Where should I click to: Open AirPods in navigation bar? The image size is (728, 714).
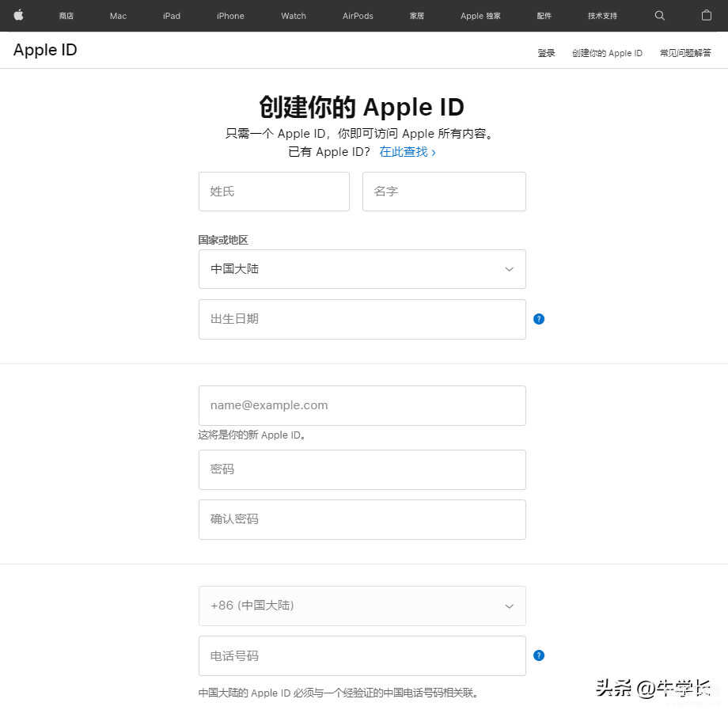(x=358, y=16)
